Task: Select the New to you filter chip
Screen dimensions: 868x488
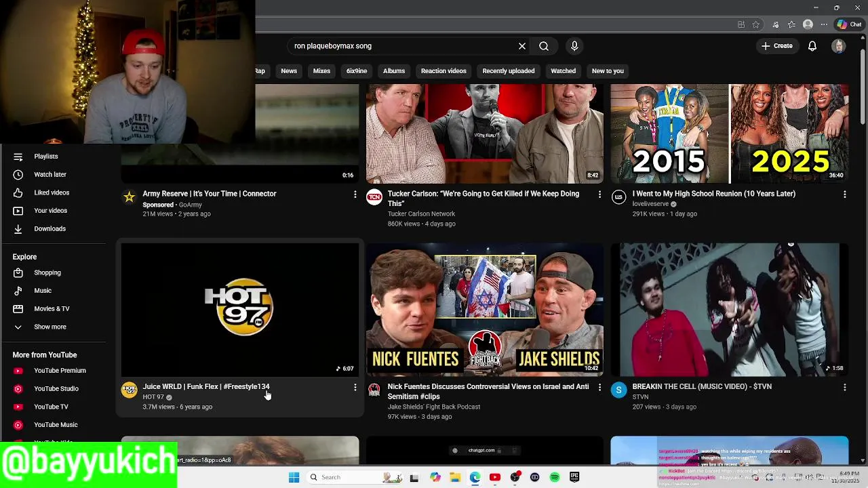Action: pos(608,70)
